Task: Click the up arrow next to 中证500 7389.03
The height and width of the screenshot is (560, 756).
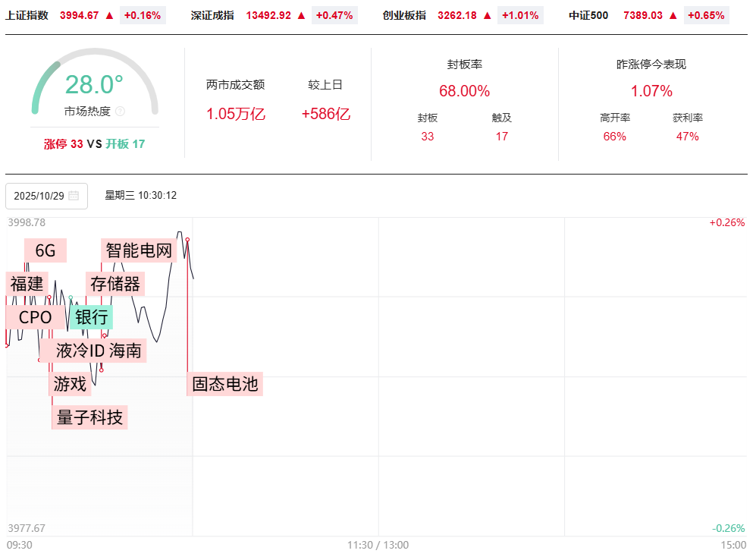Action: coord(673,15)
